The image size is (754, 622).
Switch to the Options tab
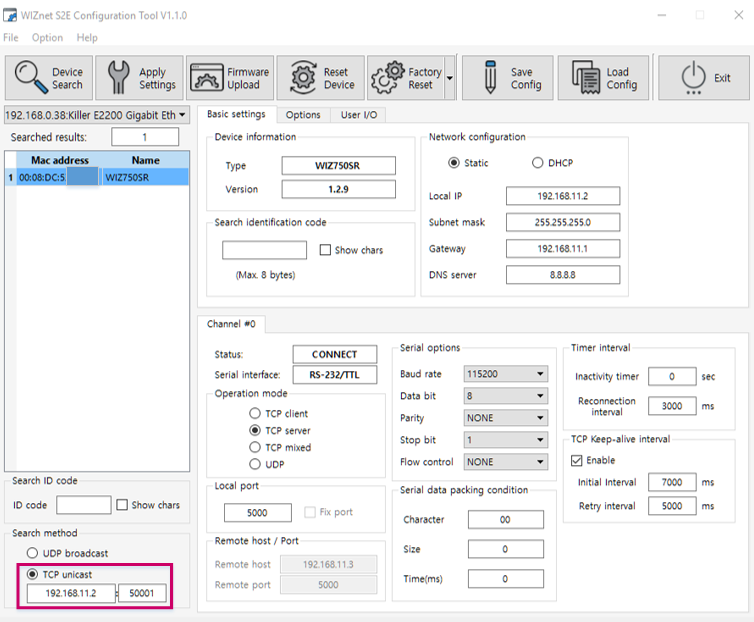click(x=303, y=114)
